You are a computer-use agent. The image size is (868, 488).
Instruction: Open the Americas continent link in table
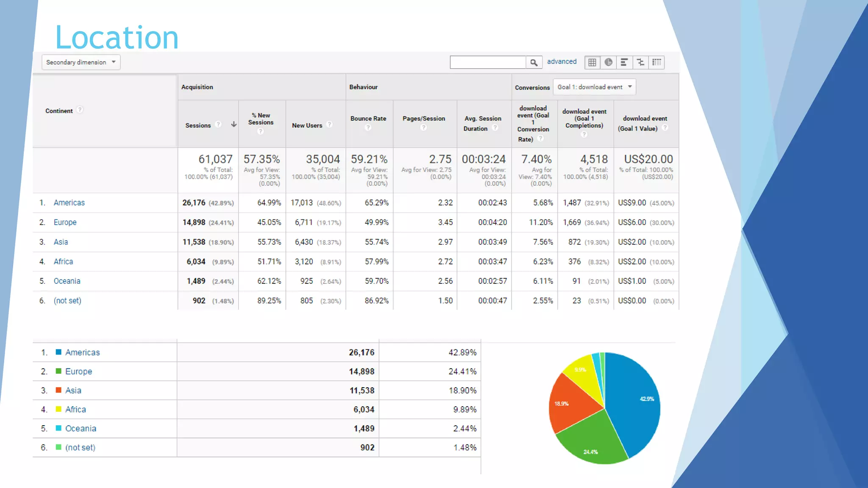tap(69, 203)
